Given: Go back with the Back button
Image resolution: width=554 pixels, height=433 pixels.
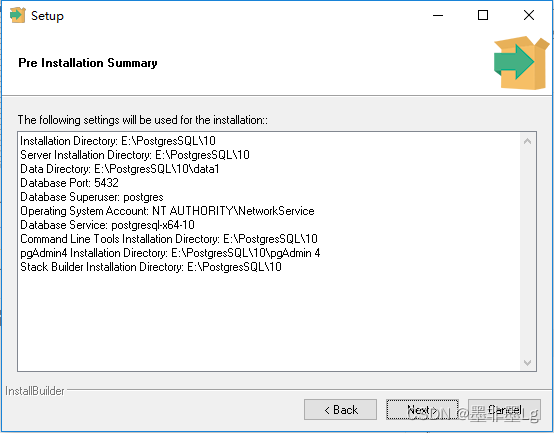Looking at the screenshot, I should coord(340,410).
